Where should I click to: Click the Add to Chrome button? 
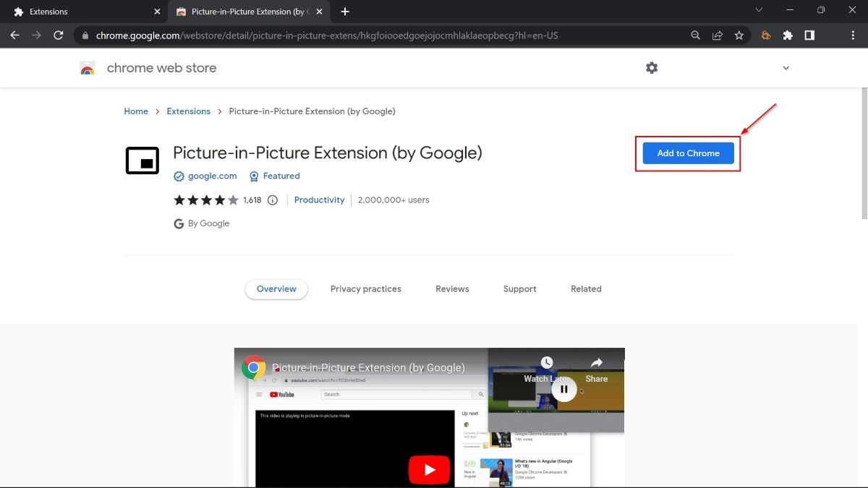[x=687, y=153]
